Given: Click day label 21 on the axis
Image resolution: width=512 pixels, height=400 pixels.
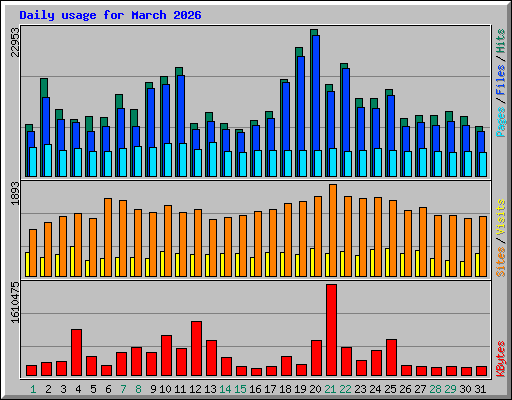Looking at the screenshot, I should point(330,389).
